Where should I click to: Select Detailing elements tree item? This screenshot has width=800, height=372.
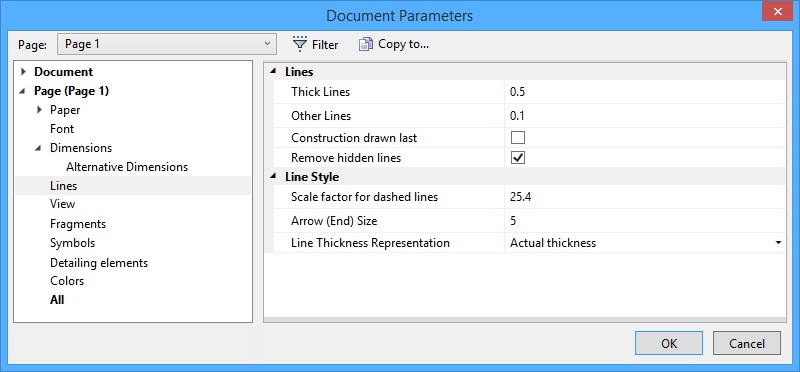click(x=99, y=263)
